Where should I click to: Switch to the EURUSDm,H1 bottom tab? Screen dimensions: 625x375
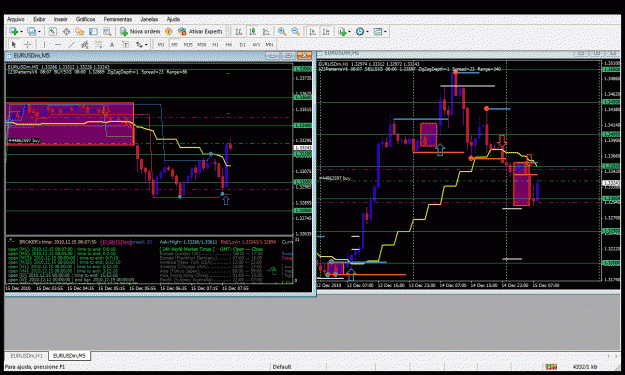[x=26, y=355]
